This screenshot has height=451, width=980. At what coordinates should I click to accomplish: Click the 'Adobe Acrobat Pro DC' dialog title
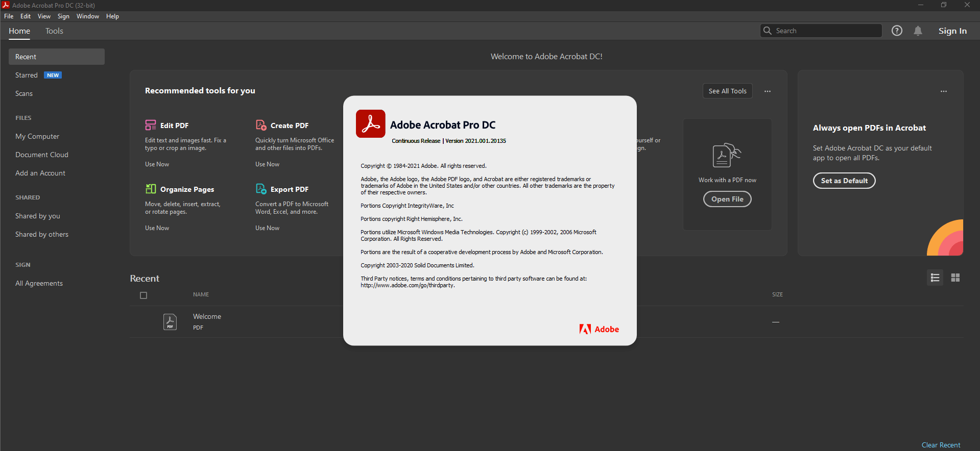pos(443,125)
